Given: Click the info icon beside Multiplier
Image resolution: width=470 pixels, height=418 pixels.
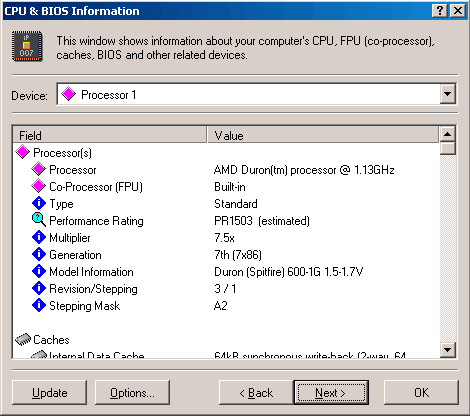Looking at the screenshot, I should pyautogui.click(x=39, y=237).
